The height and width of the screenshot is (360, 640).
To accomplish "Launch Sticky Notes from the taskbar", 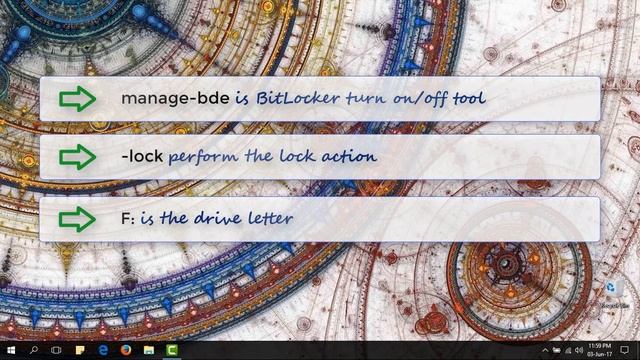I will click(80, 350).
